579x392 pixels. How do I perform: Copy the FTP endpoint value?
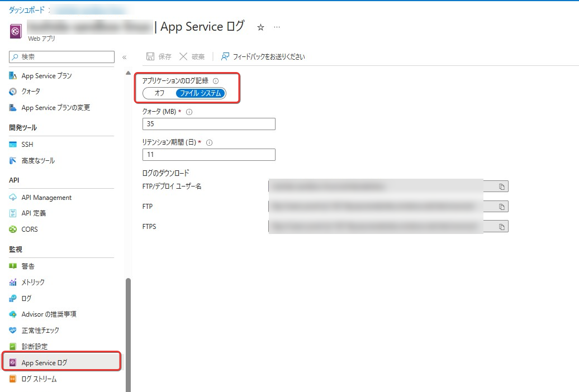[x=501, y=207]
